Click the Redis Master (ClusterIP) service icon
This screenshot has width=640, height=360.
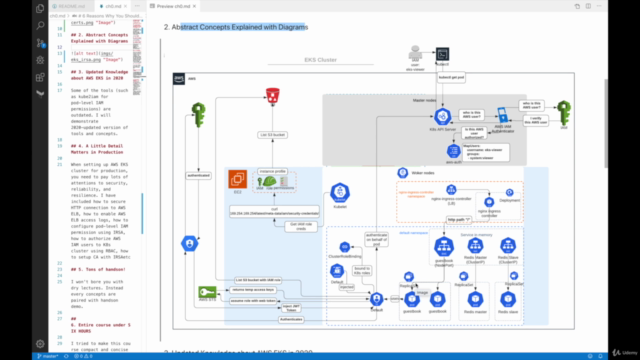(x=476, y=246)
